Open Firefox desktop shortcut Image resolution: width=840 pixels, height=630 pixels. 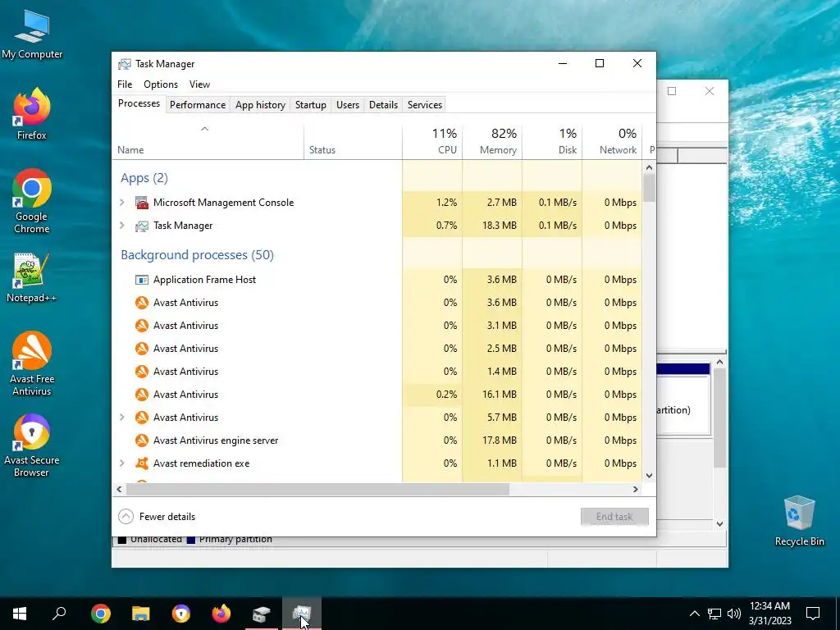coord(32,114)
